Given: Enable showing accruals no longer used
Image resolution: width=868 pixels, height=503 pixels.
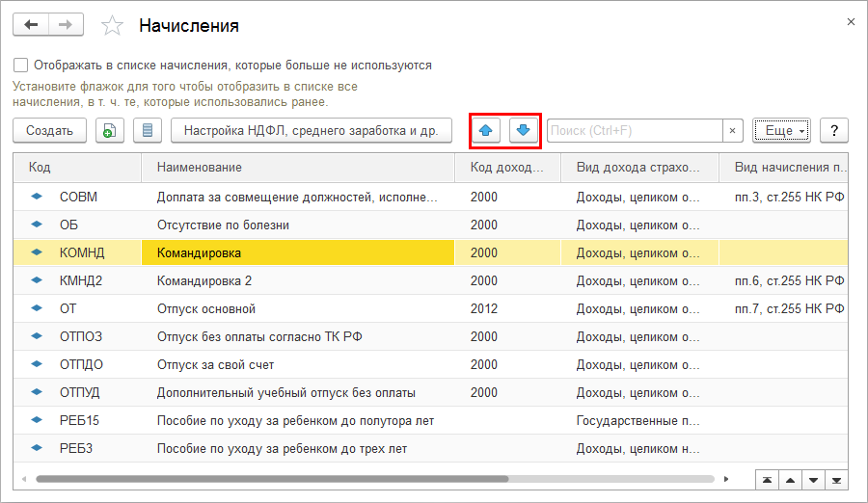Looking at the screenshot, I should 20,66.
